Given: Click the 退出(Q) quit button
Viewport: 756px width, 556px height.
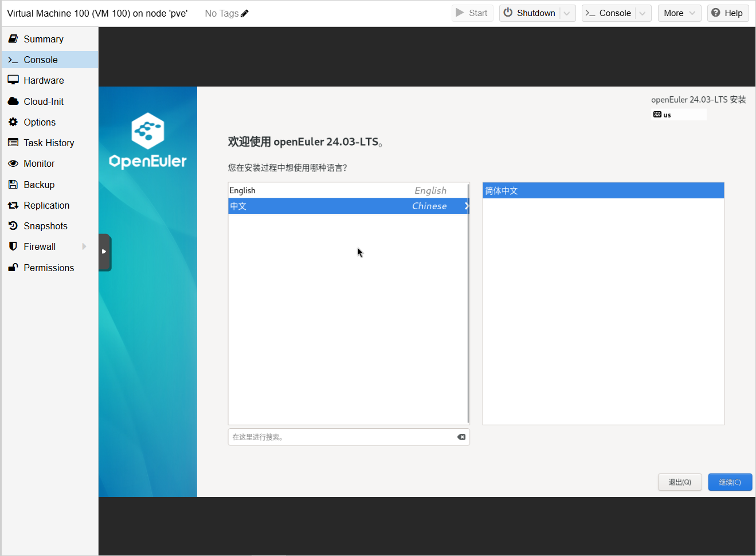Looking at the screenshot, I should [680, 482].
